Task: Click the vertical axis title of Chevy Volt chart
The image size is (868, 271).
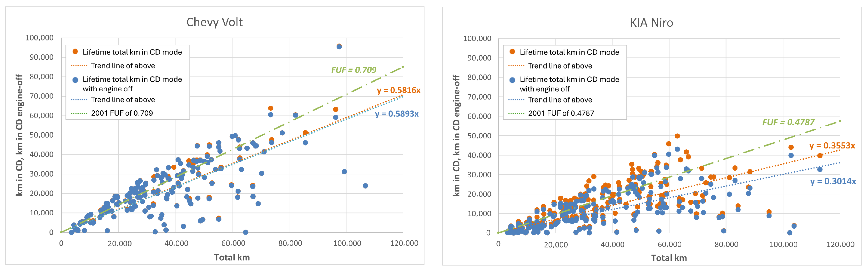Action: 19,135
